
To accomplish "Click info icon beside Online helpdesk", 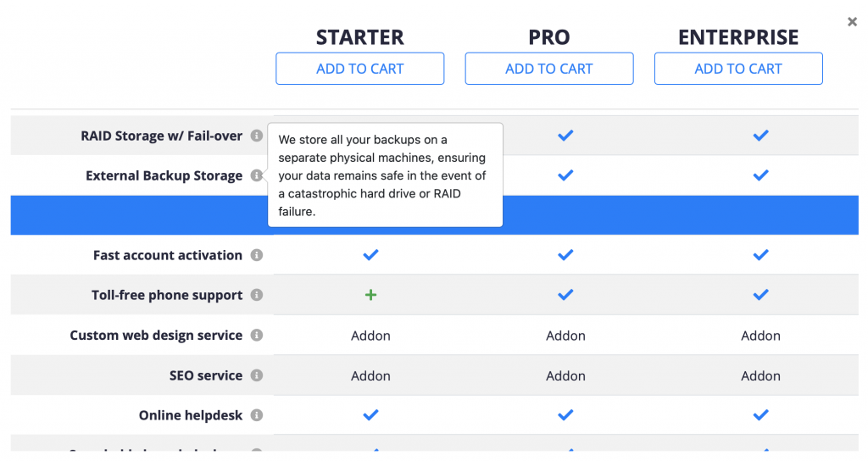I will (257, 415).
